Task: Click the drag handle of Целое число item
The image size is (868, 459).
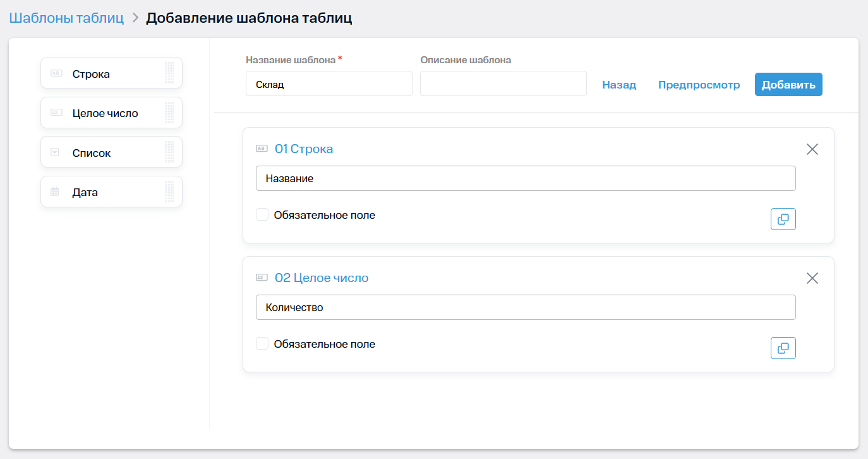Action: coord(169,113)
